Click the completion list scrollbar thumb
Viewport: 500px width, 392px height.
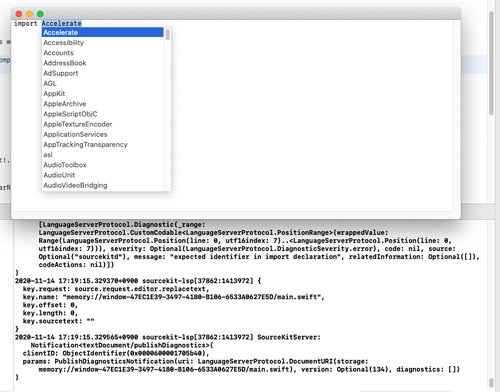click(168, 34)
